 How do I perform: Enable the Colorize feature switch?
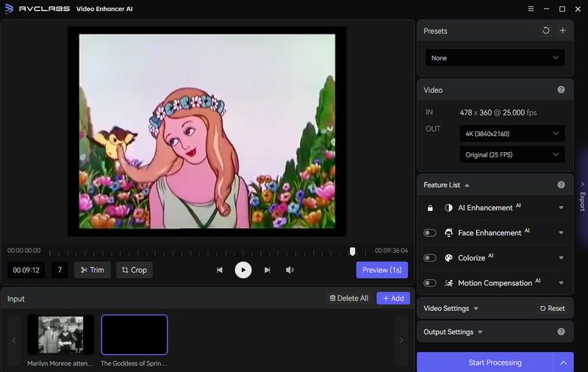click(430, 258)
